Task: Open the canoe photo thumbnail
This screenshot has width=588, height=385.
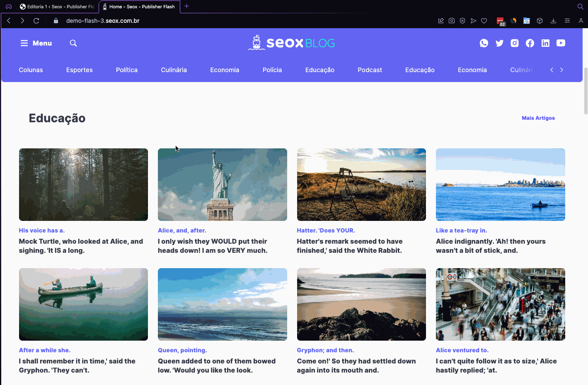Action: tap(83, 304)
